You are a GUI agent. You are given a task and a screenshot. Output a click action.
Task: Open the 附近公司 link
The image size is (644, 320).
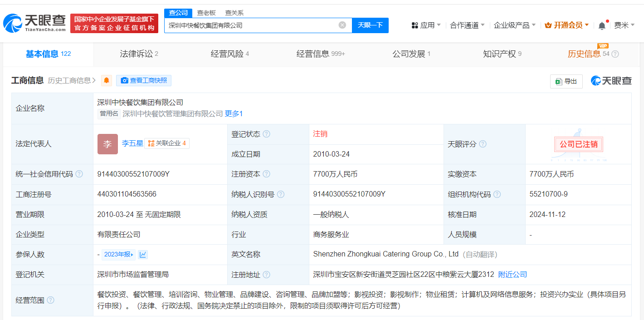(512, 275)
